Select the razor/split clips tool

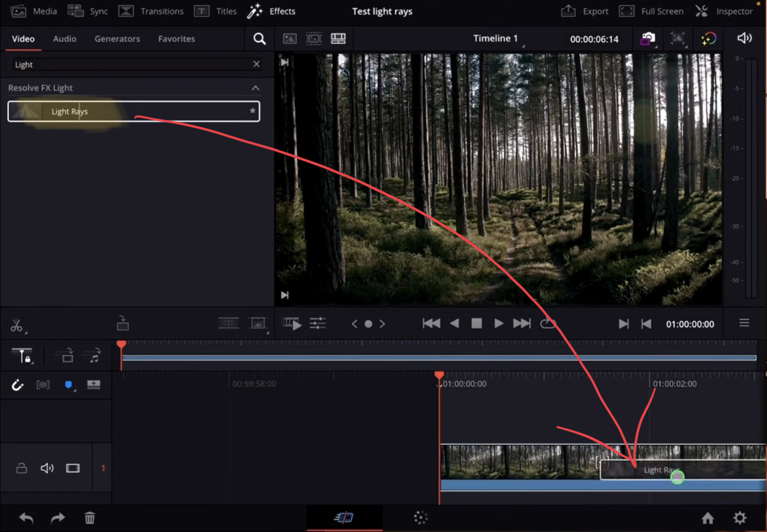point(15,325)
